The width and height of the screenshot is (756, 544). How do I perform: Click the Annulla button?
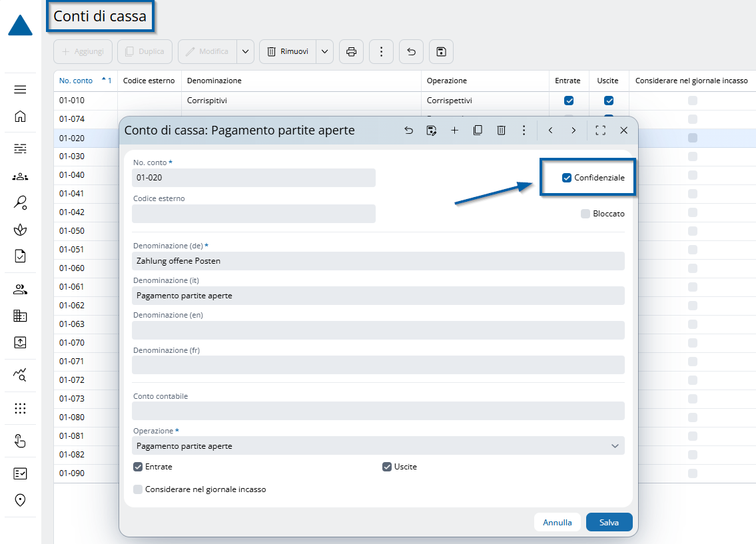(557, 523)
